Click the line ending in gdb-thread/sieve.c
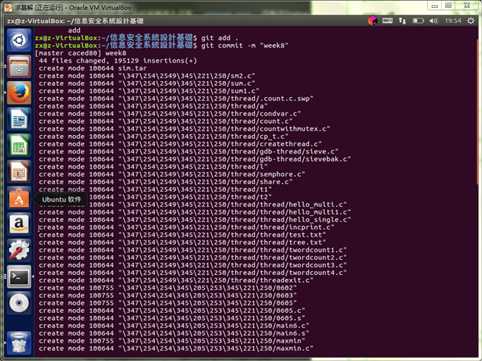Viewport: 482px width, 361px height. [189, 152]
